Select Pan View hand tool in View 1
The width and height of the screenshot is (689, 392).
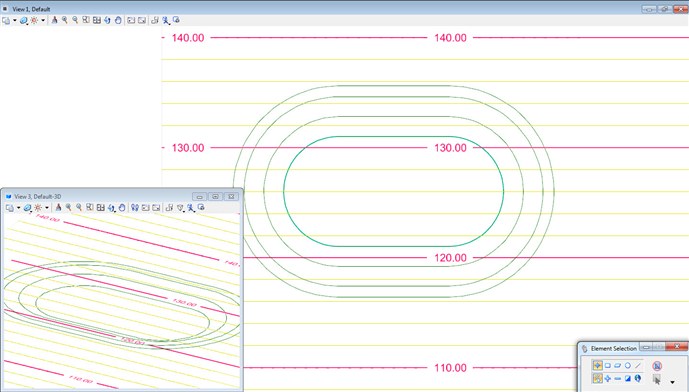coord(118,20)
